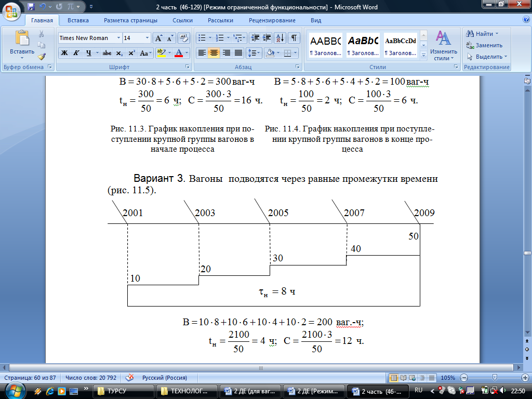This screenshot has width=532, height=399.
Task: Open font name dropdown Times New Roman
Action: (x=118, y=37)
